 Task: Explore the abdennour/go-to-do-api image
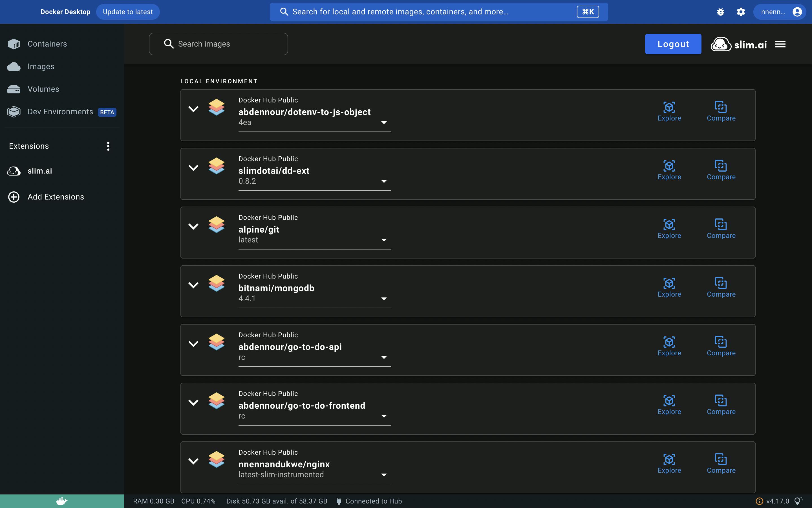point(669,346)
